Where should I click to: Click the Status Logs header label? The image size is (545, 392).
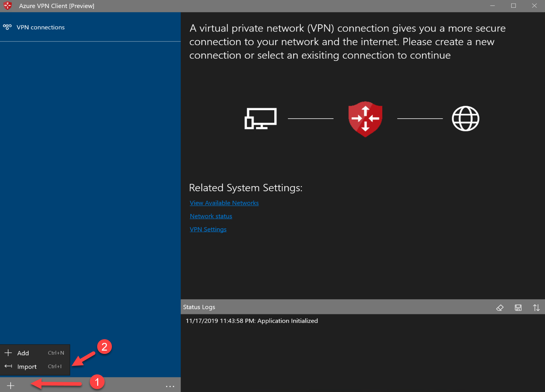pos(199,307)
